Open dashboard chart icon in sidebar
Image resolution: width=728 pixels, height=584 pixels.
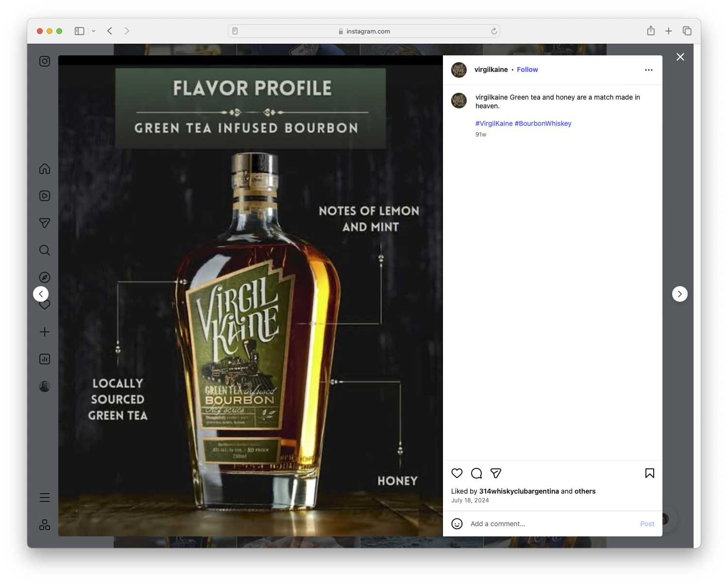(x=45, y=359)
